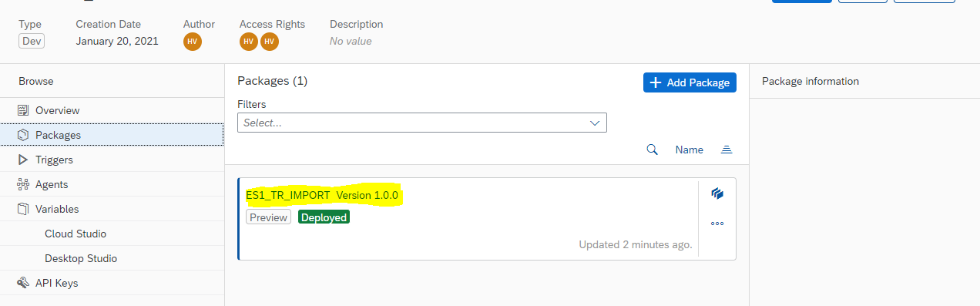Click the Overview sidebar icon
The image size is (980, 306).
pos(23,110)
